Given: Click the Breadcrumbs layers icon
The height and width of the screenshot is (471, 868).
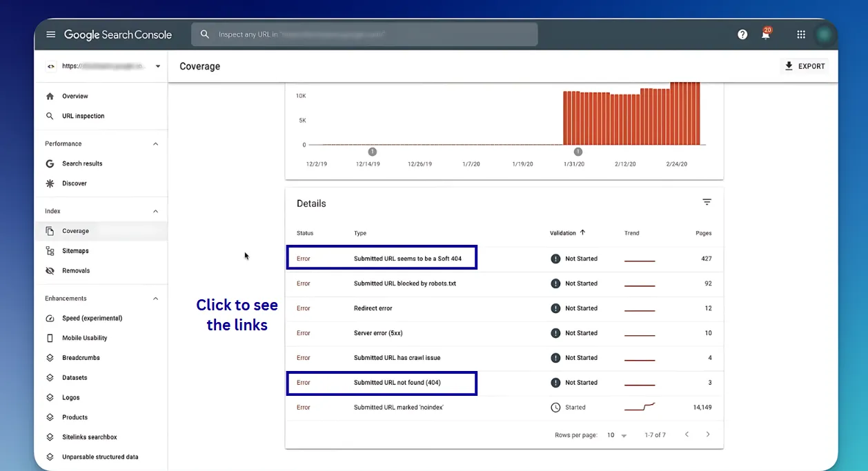Looking at the screenshot, I should (50, 358).
